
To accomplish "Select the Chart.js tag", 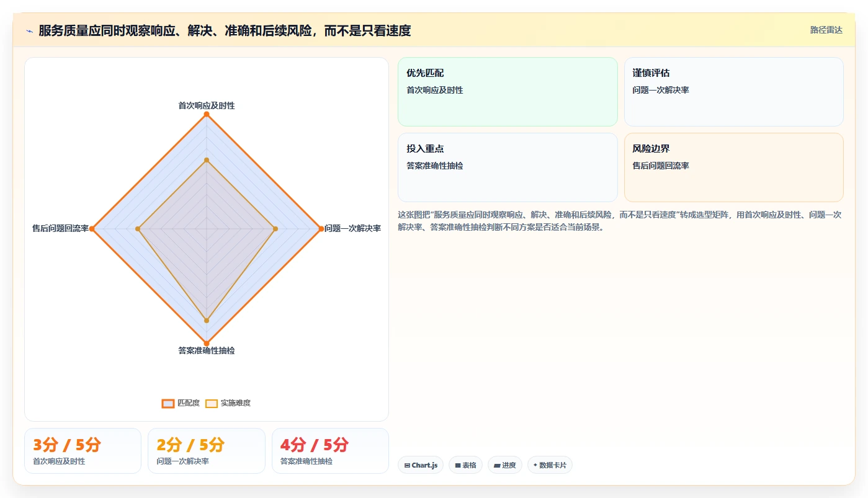I will (x=421, y=465).
